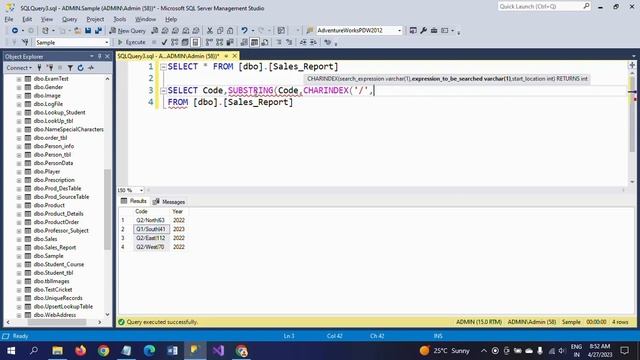Click the Decrease Indent icon
The height and width of the screenshot is (360, 640).
coord(303,42)
